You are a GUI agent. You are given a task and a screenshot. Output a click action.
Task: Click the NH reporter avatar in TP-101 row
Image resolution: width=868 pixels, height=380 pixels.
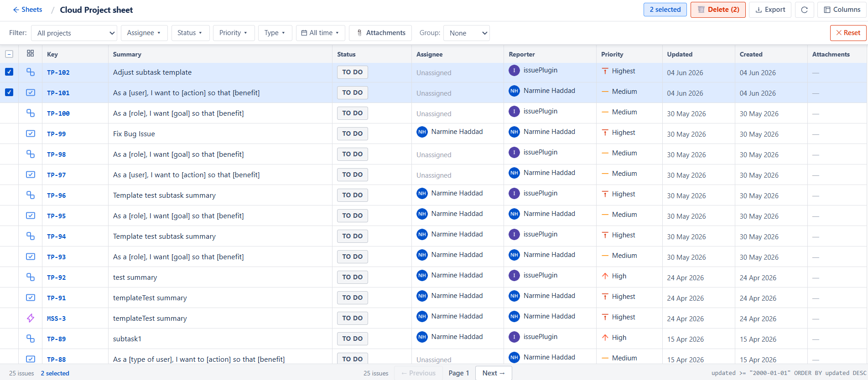[x=514, y=91]
